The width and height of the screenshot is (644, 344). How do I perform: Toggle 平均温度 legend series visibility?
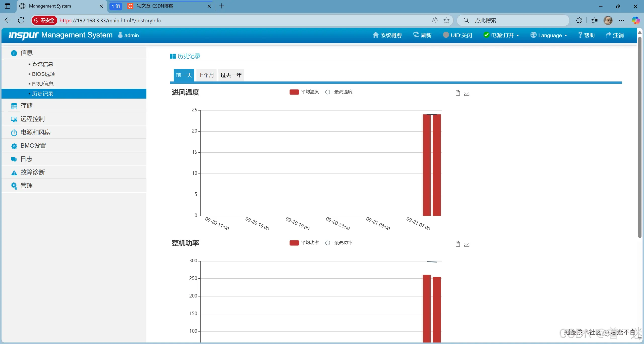[x=310, y=92]
